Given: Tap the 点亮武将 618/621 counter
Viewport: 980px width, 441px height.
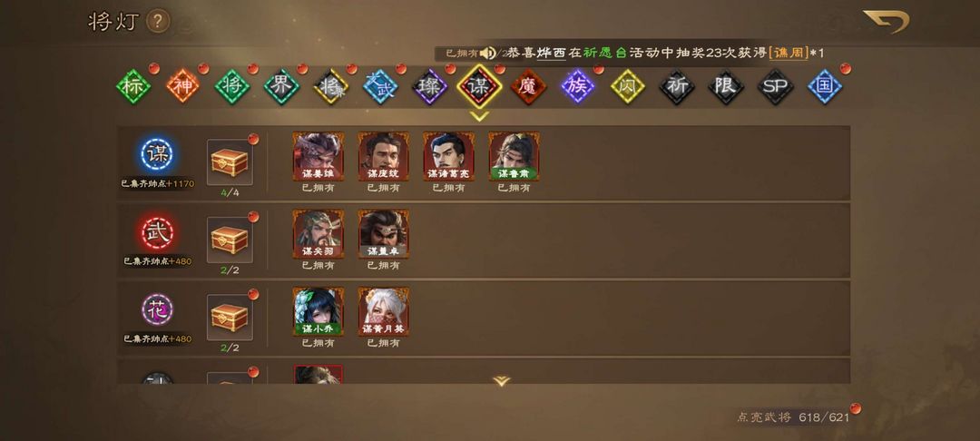Looking at the screenshot, I should (x=792, y=417).
